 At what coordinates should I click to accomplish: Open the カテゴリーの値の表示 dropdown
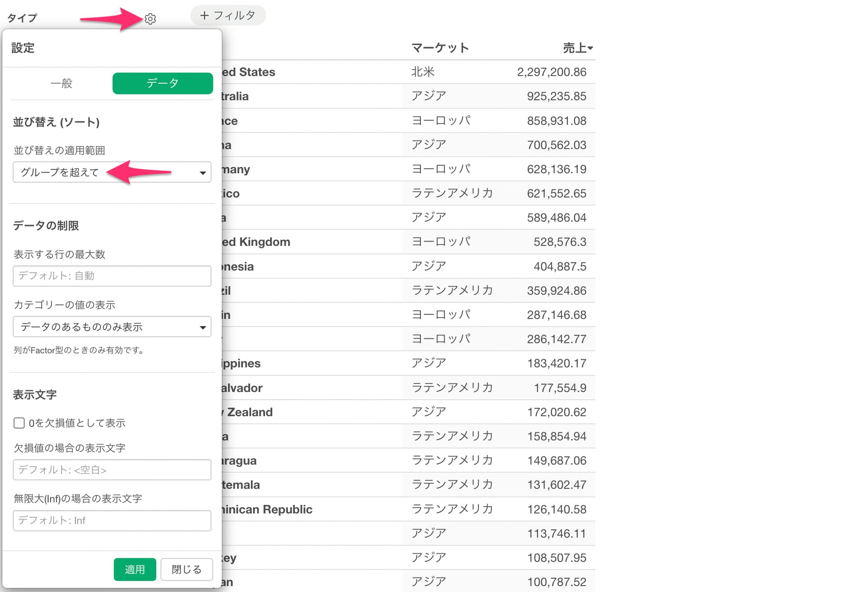(112, 327)
